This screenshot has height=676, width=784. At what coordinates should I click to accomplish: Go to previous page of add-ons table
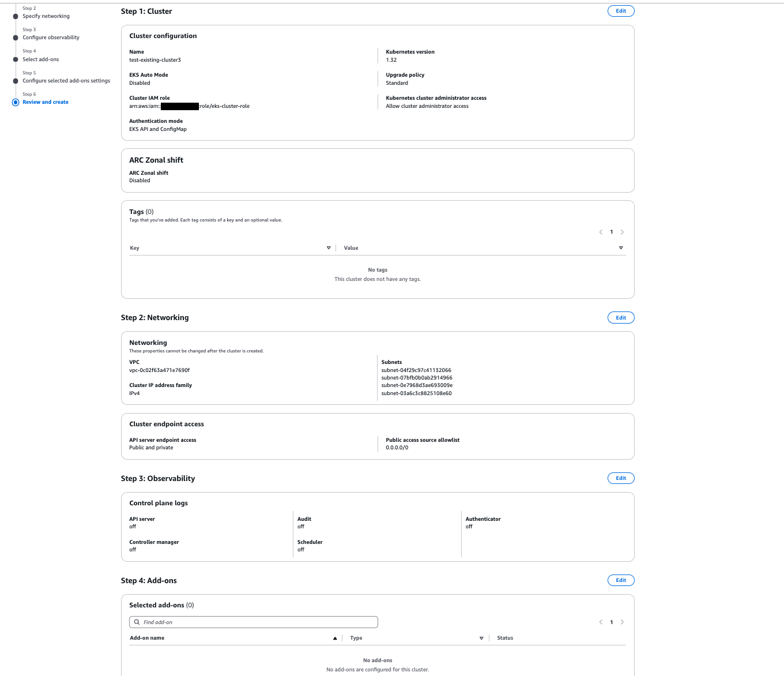click(x=601, y=622)
